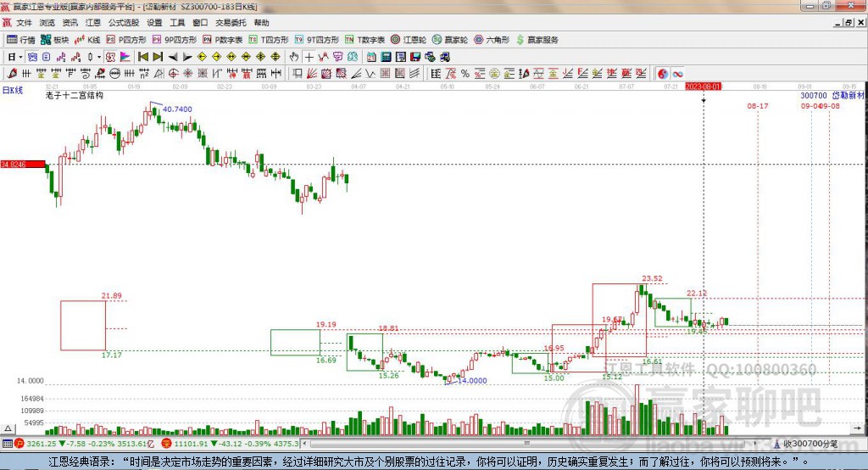Toggle the crosshair cursor tool

click(309, 57)
